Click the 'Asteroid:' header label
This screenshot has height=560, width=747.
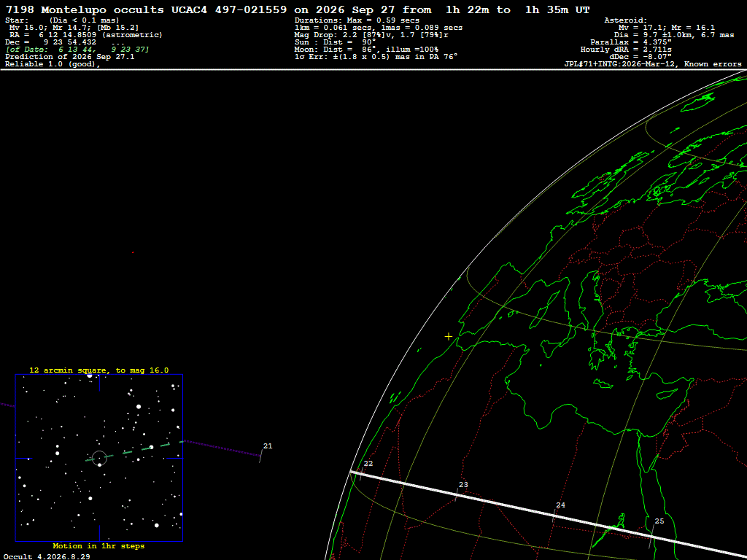click(x=625, y=20)
